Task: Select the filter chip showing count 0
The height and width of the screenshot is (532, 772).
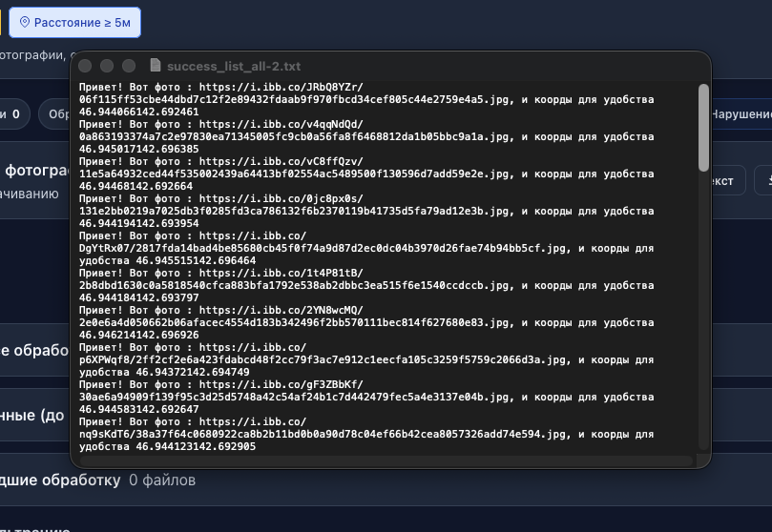Action: coord(11,114)
